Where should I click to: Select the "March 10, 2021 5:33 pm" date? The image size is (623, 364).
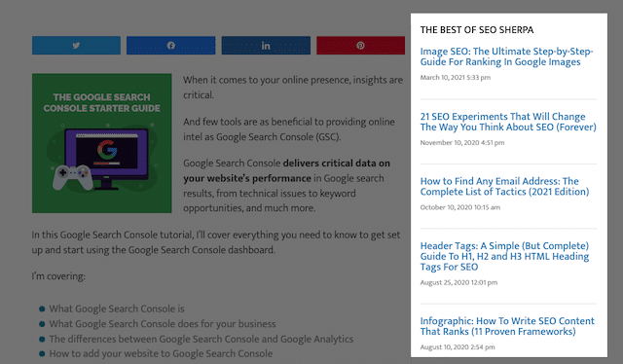tap(456, 78)
